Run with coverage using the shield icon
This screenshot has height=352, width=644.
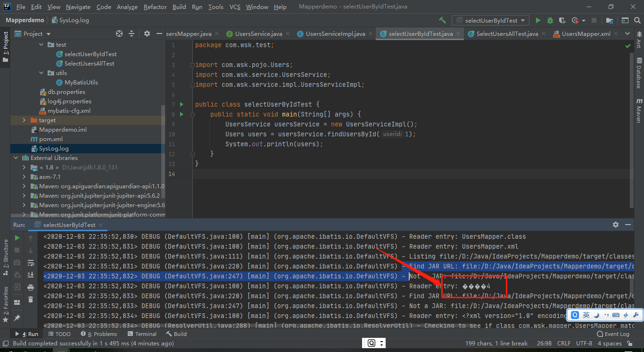tap(562, 20)
